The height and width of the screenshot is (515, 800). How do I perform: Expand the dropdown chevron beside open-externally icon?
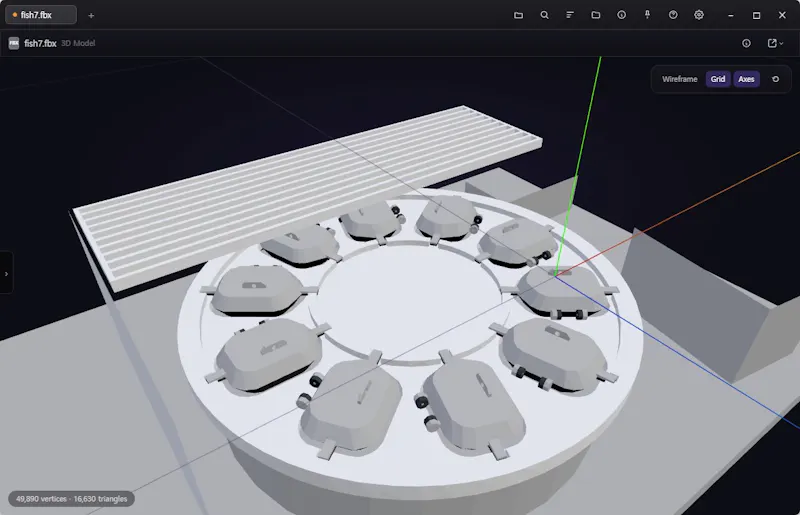(781, 44)
